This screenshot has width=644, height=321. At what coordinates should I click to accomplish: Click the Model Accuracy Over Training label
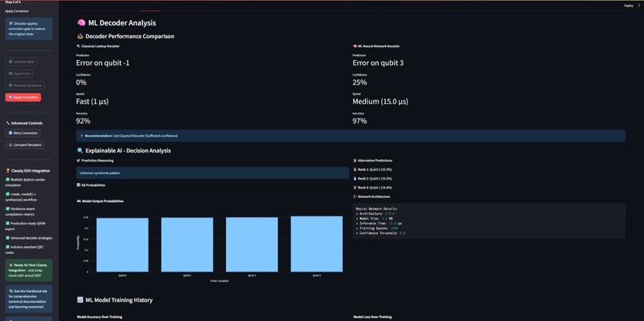pyautogui.click(x=99, y=317)
